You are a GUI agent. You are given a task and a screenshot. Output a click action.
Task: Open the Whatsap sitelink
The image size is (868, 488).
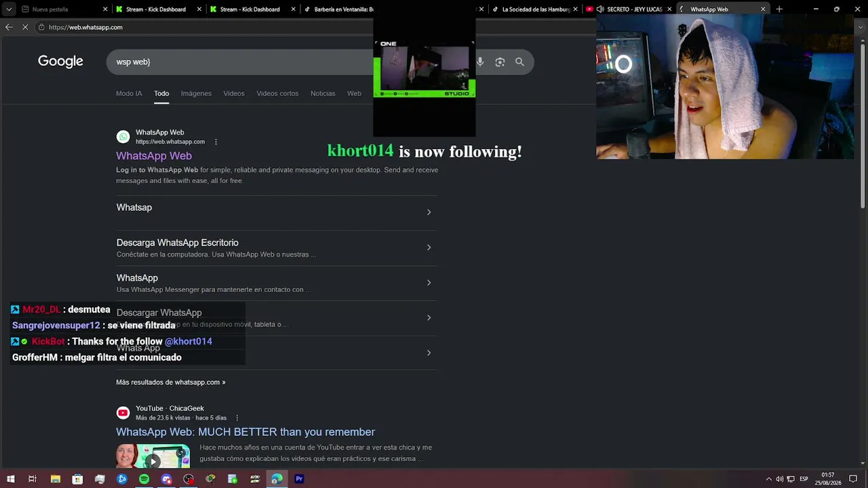(134, 207)
